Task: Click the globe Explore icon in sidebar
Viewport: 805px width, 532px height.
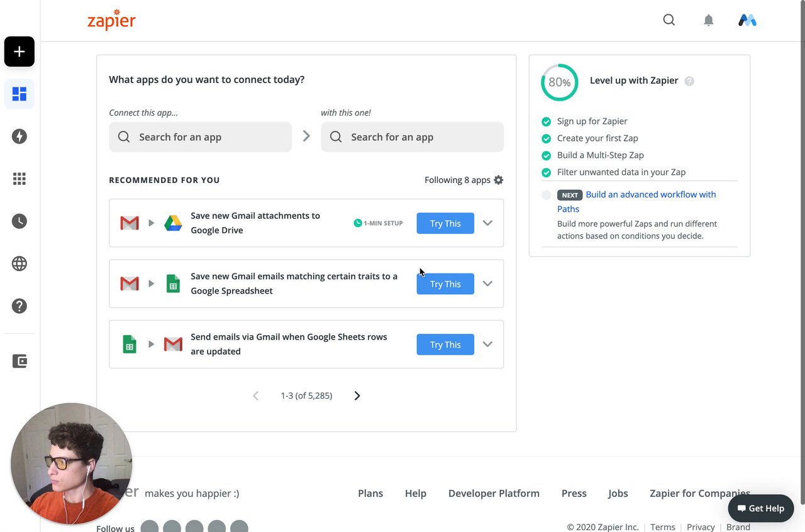Action: (19, 263)
